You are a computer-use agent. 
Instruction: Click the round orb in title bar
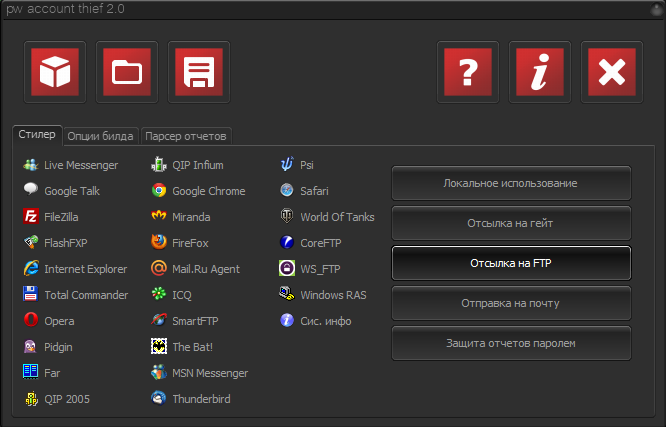tap(658, 9)
